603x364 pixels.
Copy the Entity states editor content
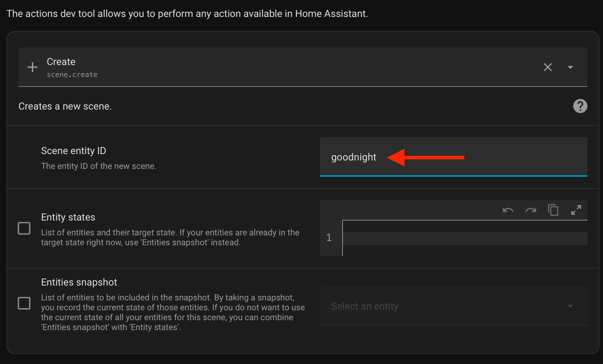(x=553, y=210)
